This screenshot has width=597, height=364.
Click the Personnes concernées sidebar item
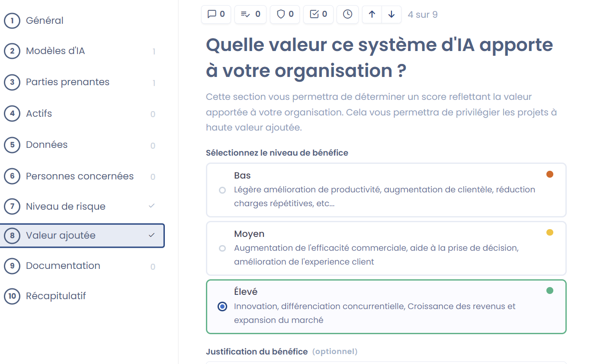pos(80,176)
